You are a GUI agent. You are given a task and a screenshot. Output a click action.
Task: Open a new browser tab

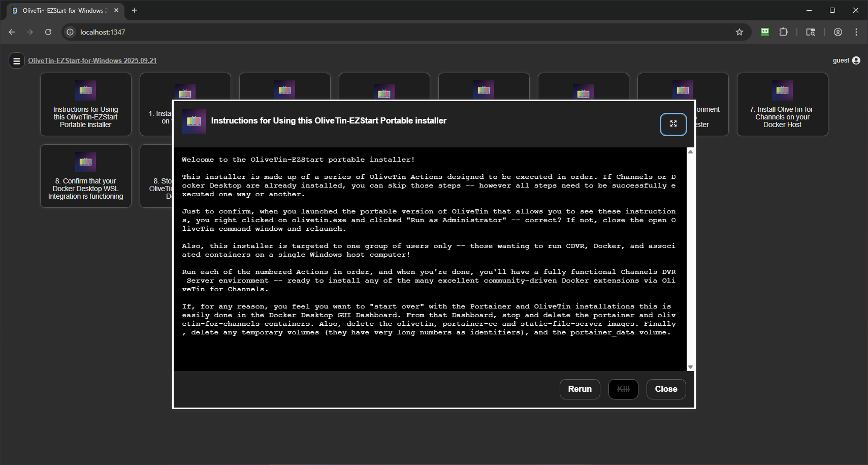[135, 10]
